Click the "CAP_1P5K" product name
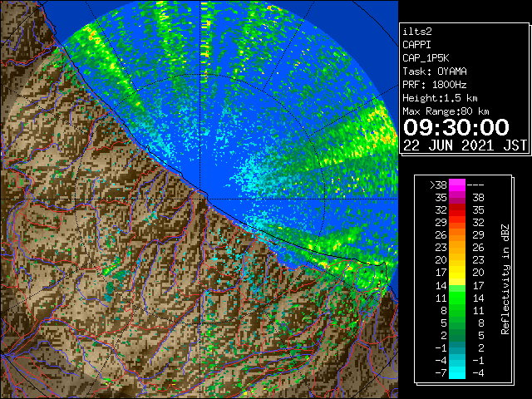The image size is (532, 399). point(426,58)
